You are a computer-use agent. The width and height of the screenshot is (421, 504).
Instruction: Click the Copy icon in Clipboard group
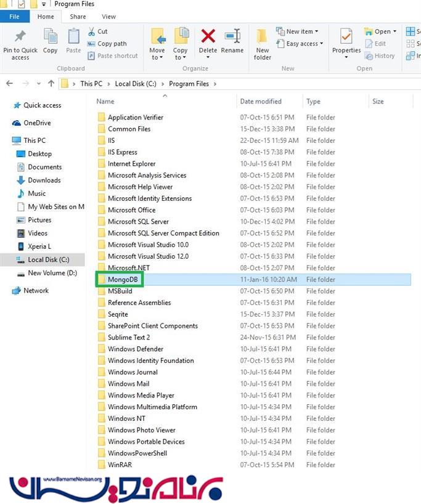click(50, 36)
